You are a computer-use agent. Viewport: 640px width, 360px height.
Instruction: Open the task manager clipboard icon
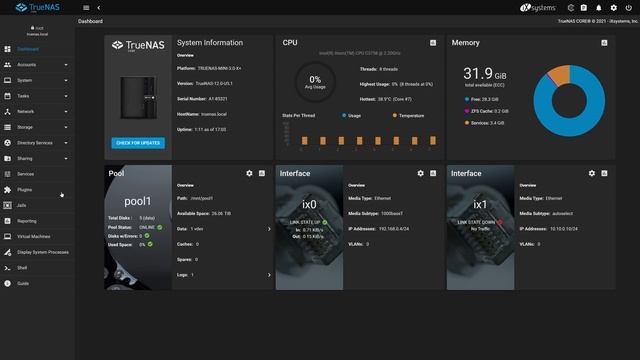tap(584, 8)
